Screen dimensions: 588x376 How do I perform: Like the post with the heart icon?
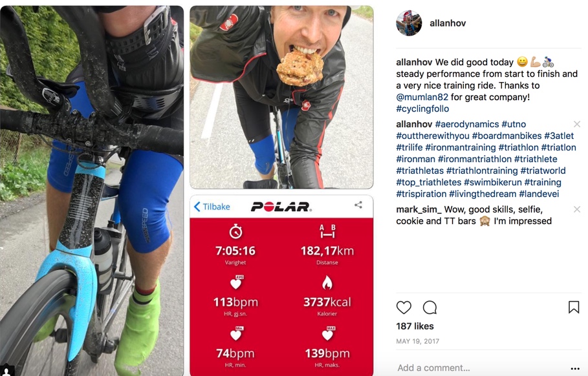point(404,308)
